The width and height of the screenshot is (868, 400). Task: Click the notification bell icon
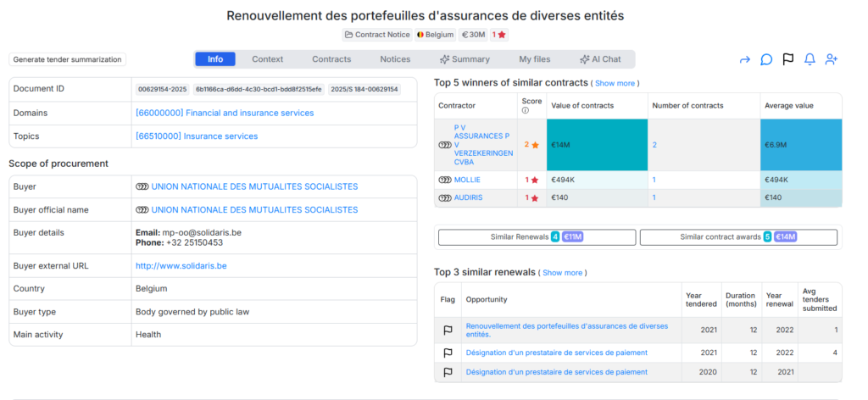pos(810,59)
